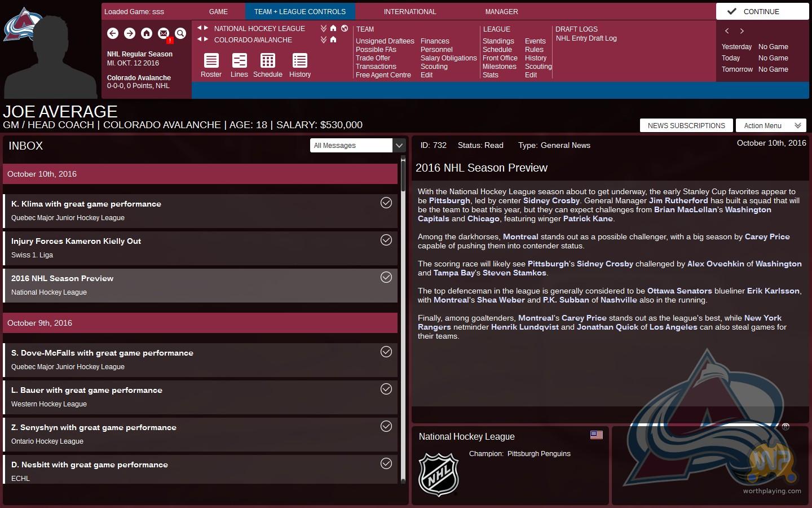Viewport: 812px width, 508px height.
Task: Click the globe icon beside National Hockey League
Action: click(x=345, y=28)
